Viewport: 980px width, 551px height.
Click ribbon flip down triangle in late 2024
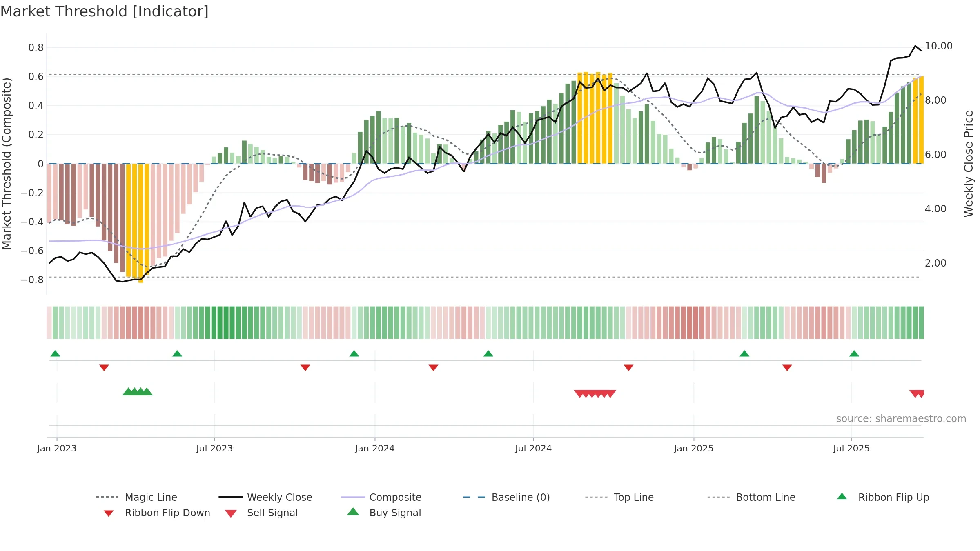[629, 368]
